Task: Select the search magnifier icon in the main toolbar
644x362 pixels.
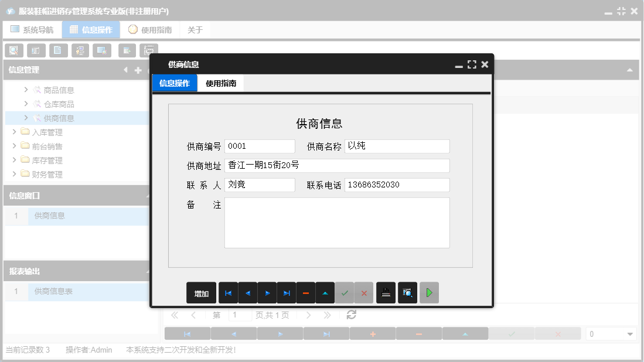Action: click(x=13, y=50)
